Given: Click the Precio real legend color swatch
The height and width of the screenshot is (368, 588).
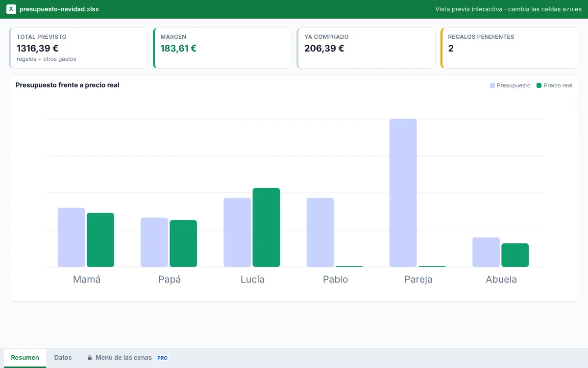Looking at the screenshot, I should [539, 85].
